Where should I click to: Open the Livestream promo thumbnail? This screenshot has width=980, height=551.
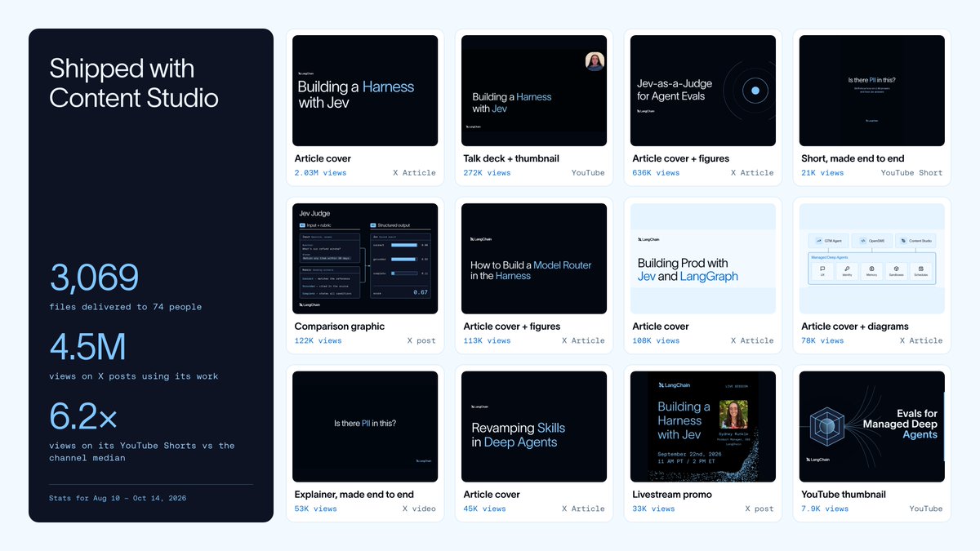pos(703,427)
